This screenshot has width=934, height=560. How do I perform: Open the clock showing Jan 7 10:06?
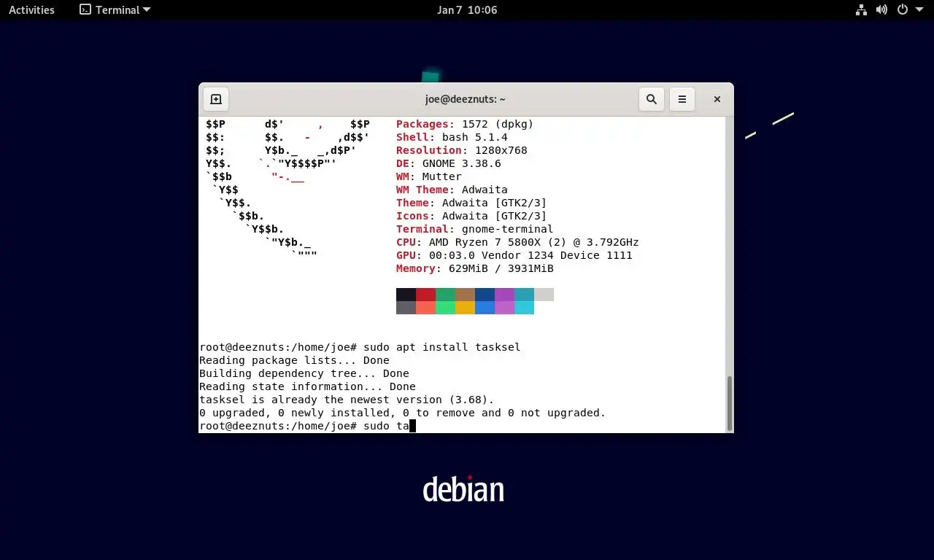coord(467,9)
